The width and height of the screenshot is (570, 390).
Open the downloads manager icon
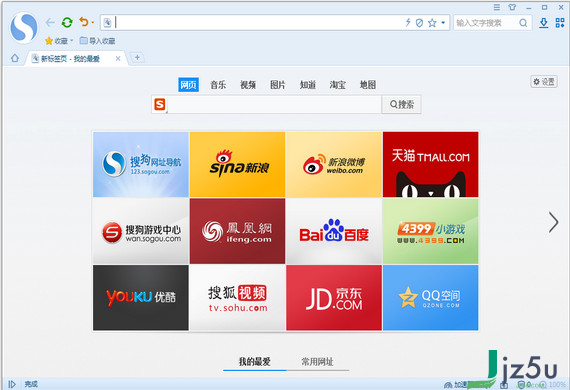pyautogui.click(x=543, y=23)
